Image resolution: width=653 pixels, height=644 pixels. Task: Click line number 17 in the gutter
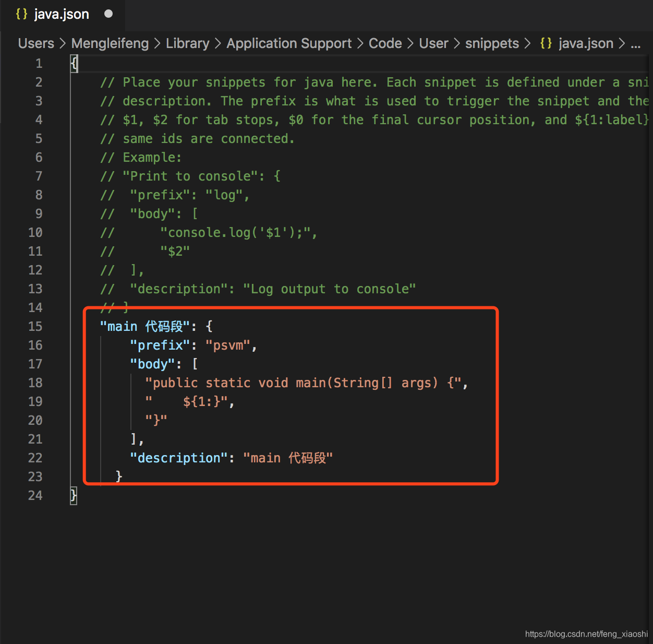pyautogui.click(x=35, y=364)
